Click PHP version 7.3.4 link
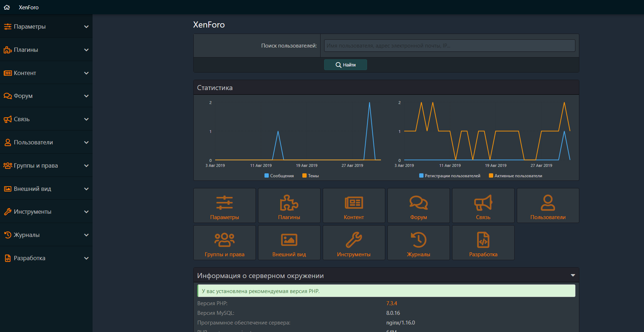Image resolution: width=644 pixels, height=332 pixels. [x=391, y=303]
